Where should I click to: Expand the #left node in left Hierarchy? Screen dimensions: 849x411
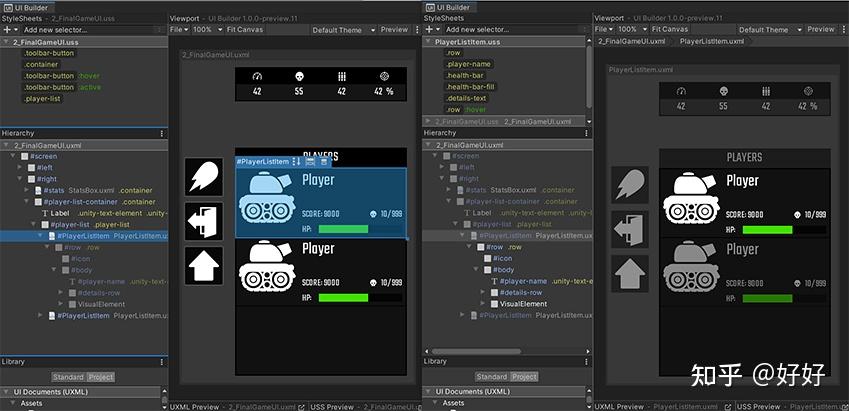click(21, 167)
